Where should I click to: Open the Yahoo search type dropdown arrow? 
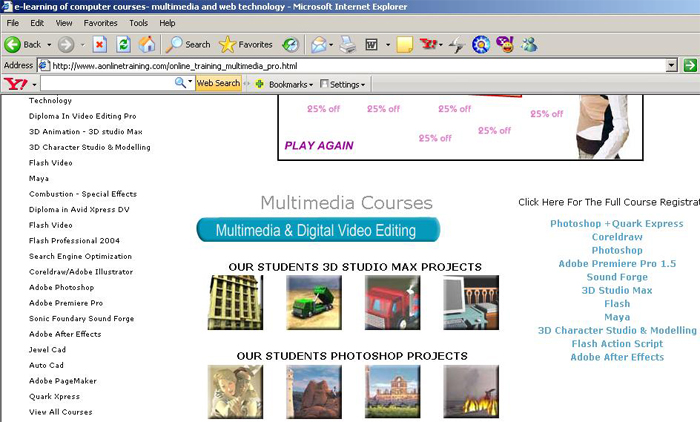(x=190, y=82)
